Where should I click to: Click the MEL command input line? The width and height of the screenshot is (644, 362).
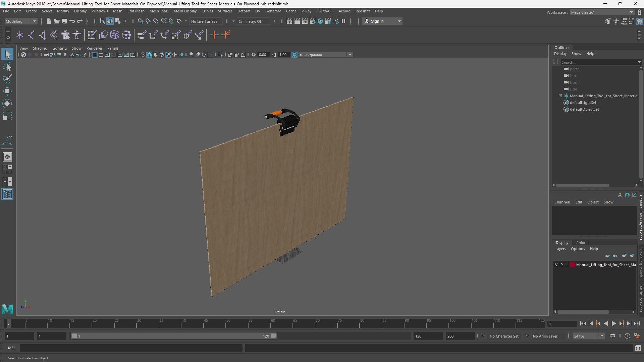coord(131,348)
